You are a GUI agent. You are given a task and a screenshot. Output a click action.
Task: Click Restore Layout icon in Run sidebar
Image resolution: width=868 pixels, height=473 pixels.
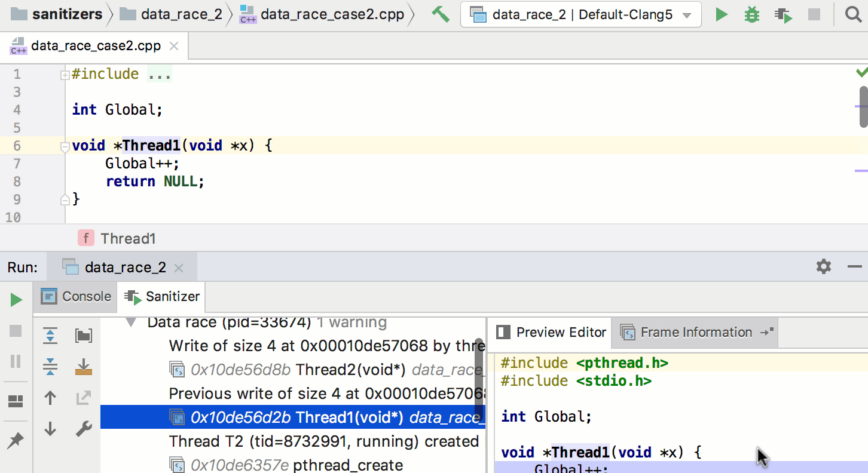pos(16,401)
